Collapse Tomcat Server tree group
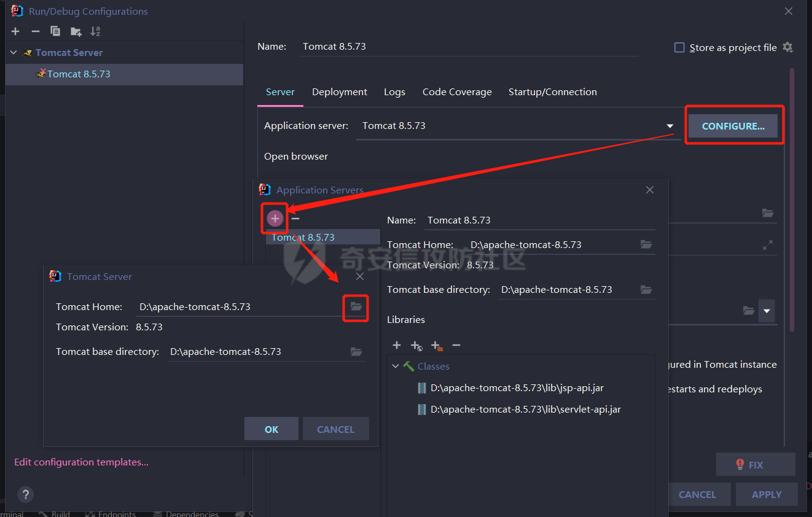 tap(14, 53)
